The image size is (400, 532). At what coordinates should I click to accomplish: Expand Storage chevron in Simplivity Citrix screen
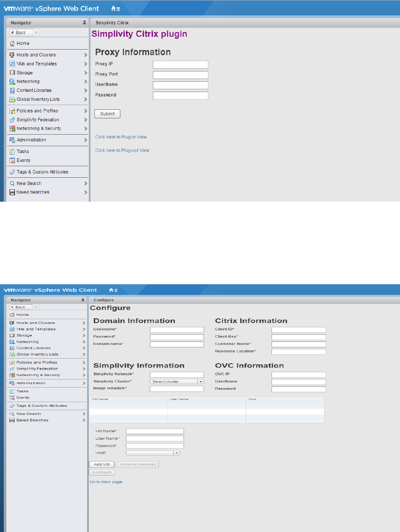(85, 73)
